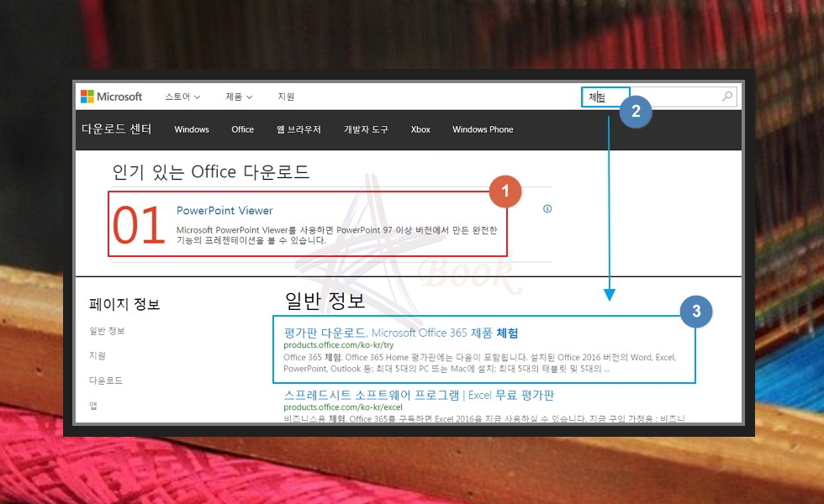Expand the 제품 dropdown menu
The height and width of the screenshot is (504, 824).
pyautogui.click(x=239, y=97)
